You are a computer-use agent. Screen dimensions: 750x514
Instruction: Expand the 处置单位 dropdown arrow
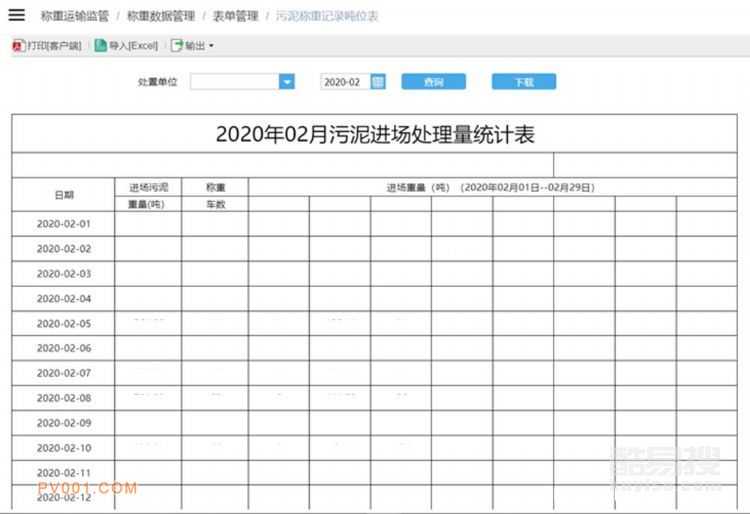pyautogui.click(x=287, y=82)
